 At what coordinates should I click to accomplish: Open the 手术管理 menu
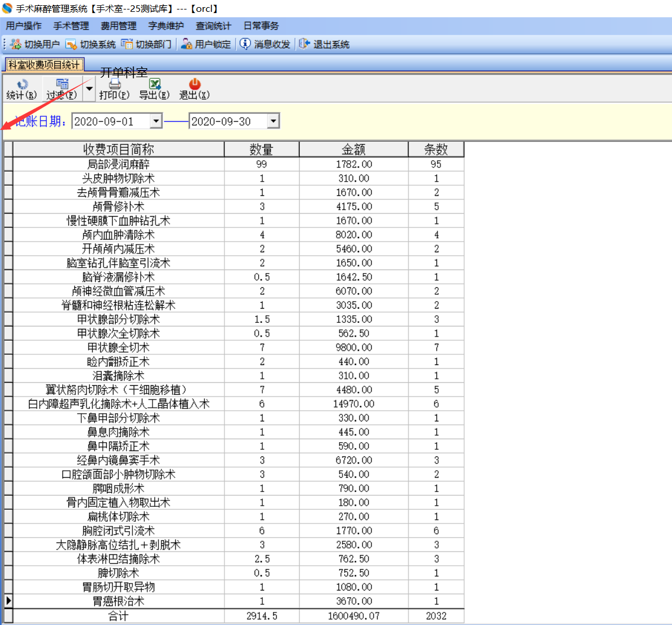(x=71, y=26)
